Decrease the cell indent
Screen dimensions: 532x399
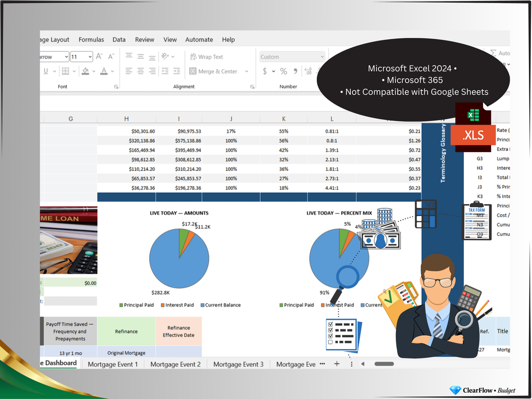pyautogui.click(x=165, y=71)
